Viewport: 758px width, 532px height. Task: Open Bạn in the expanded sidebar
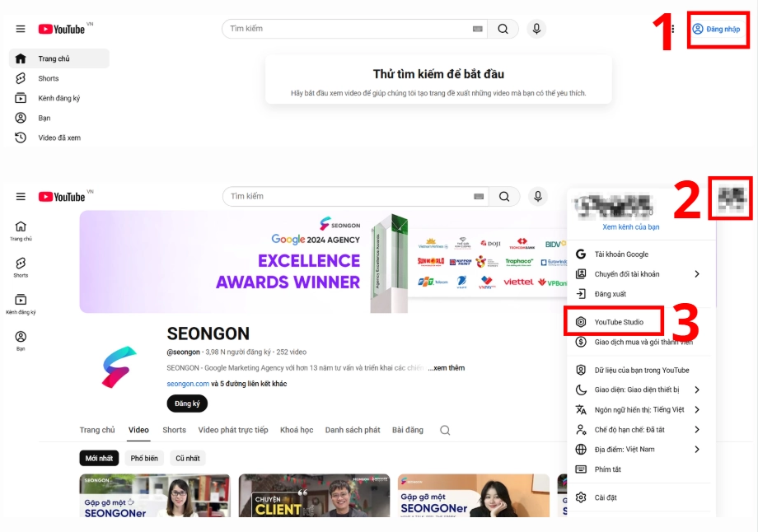tap(59, 118)
